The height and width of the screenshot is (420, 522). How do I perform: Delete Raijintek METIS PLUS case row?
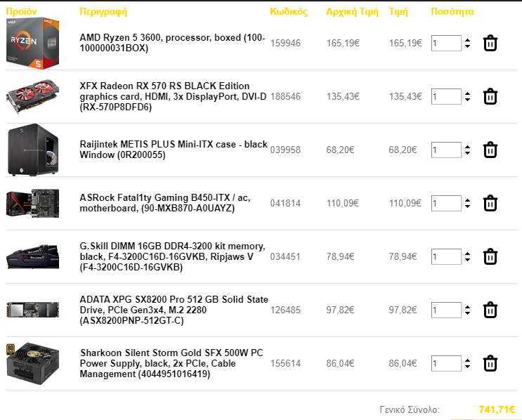tap(490, 150)
